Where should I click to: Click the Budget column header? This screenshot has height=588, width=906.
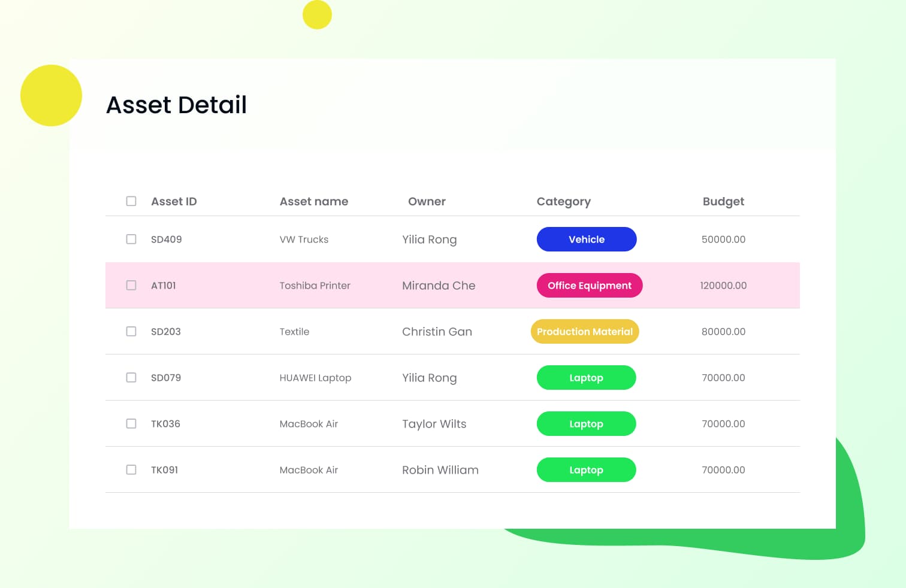(x=723, y=201)
